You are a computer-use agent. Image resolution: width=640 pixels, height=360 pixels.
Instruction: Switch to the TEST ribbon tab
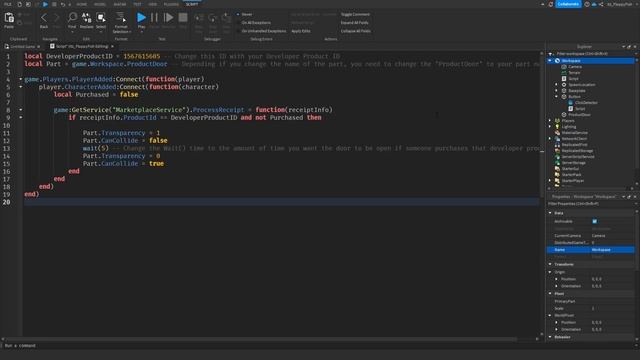tap(137, 4)
